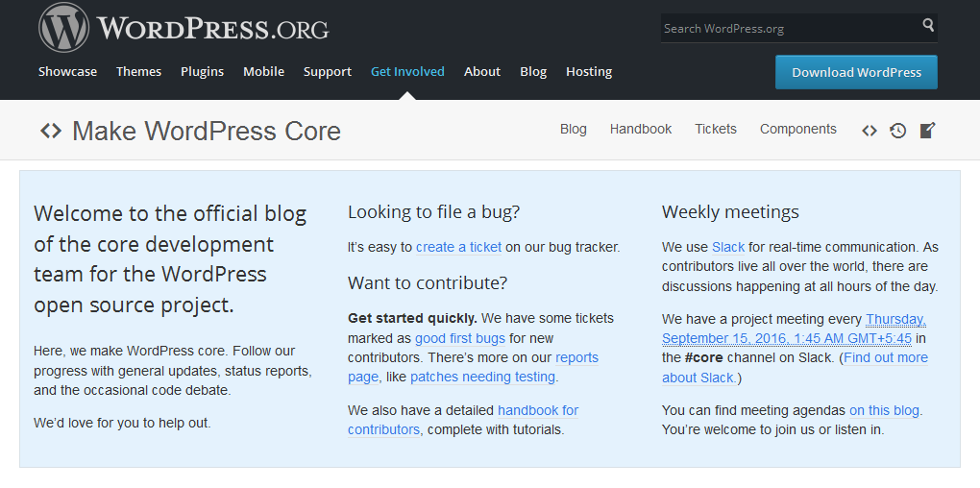Open the patches needing testing link
This screenshot has width=980, height=488.
tap(482, 377)
